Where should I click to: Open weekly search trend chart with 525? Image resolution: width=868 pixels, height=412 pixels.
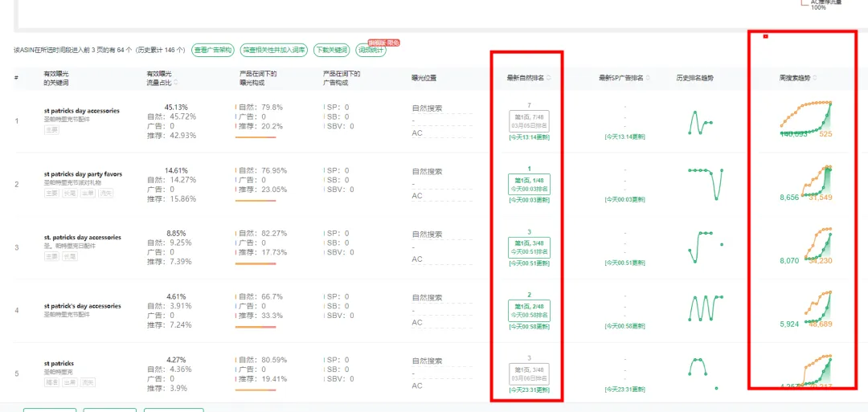(806, 119)
